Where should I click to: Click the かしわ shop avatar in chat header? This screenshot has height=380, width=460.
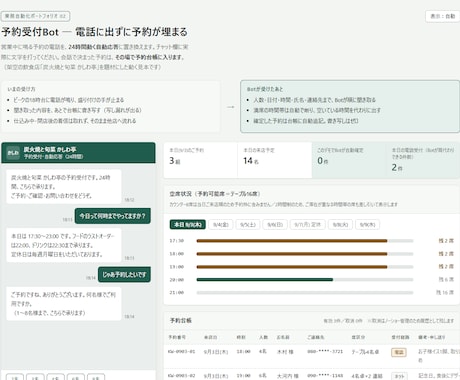[13, 153]
